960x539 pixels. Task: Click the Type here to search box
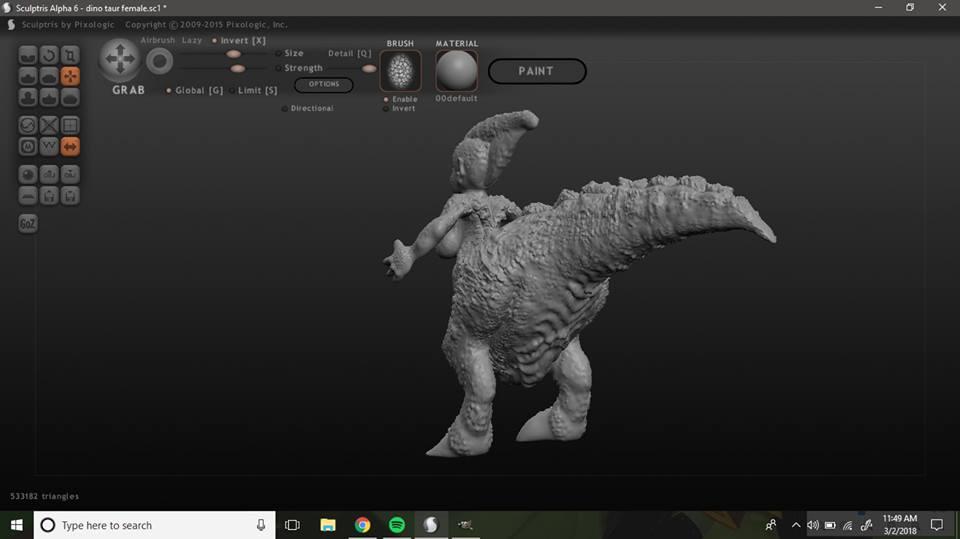coord(154,525)
